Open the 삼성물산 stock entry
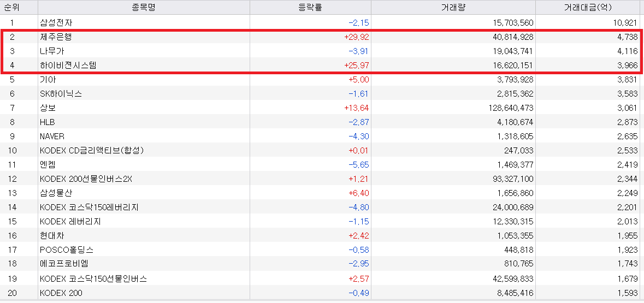This screenshot has height=303, width=644. coord(56,193)
